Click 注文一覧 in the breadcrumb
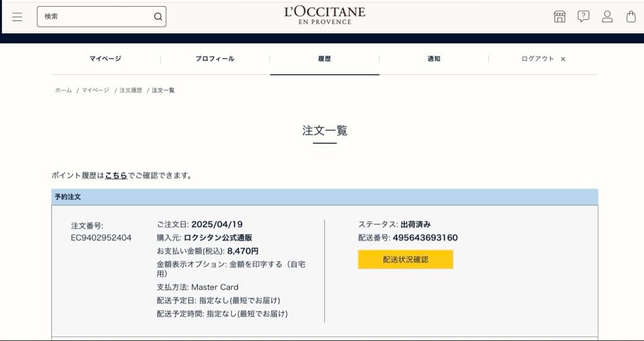This screenshot has height=341, width=644. coord(163,91)
